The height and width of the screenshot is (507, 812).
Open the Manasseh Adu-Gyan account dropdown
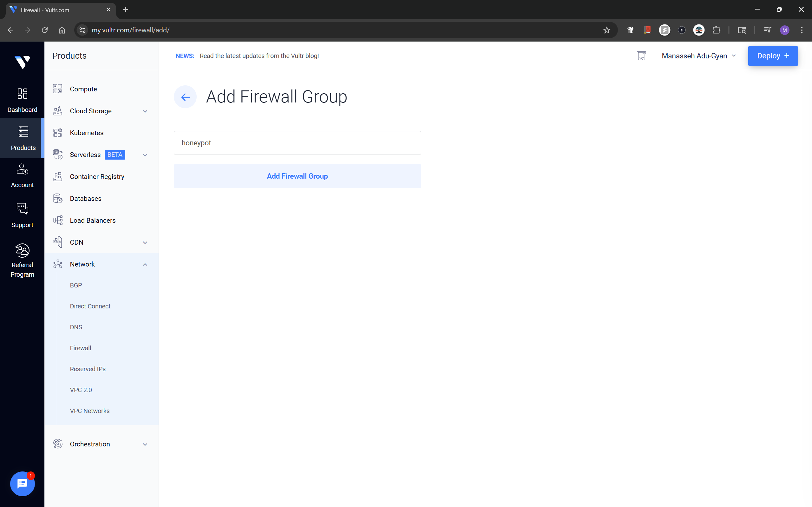699,56
